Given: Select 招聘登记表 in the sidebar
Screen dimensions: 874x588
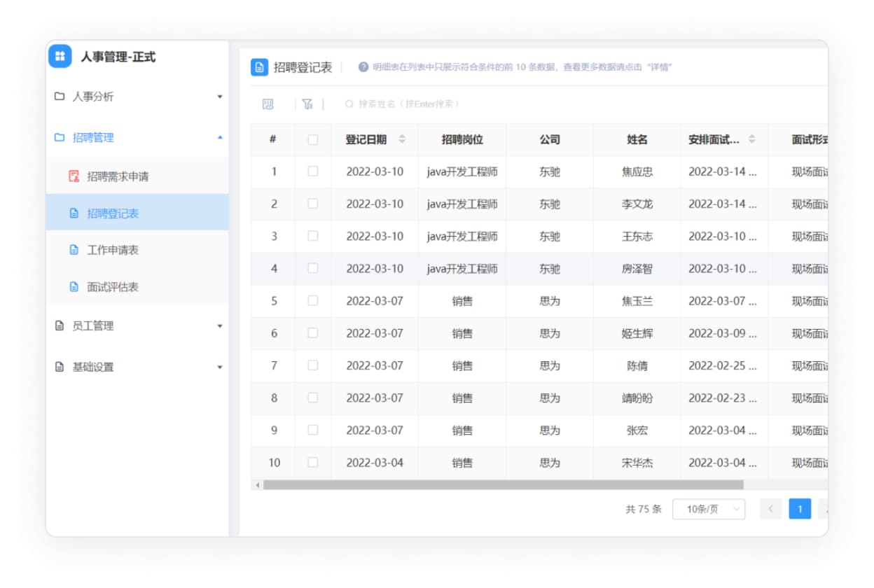Looking at the screenshot, I should (137, 213).
